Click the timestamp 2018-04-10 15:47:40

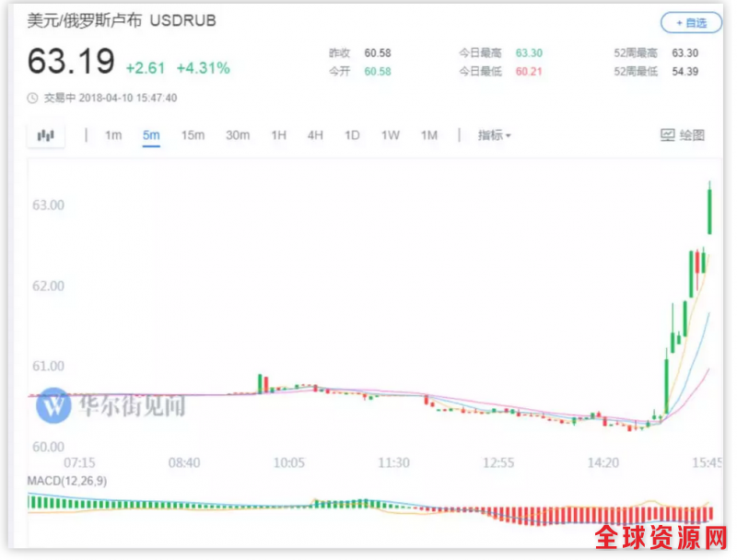pos(128,99)
